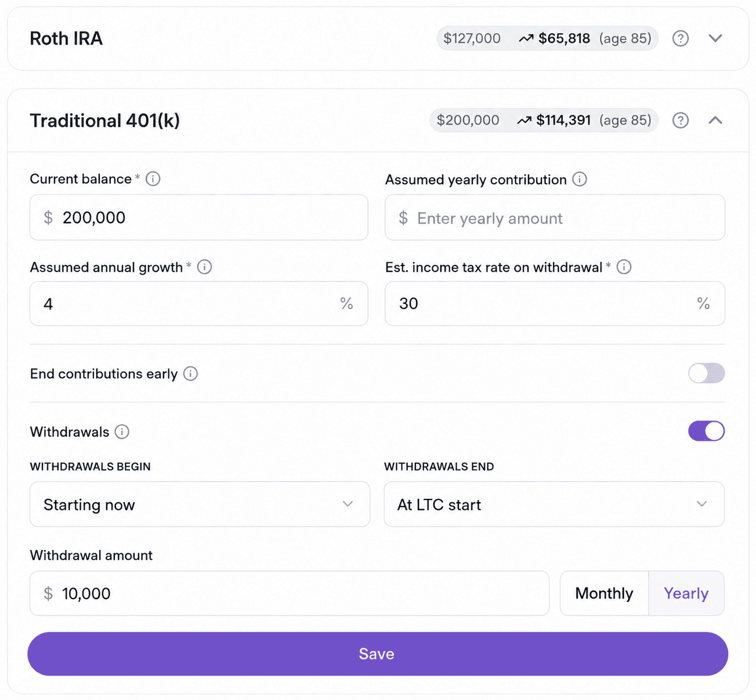The image size is (756, 700).
Task: Enable the End contributions early toggle
Action: (706, 373)
